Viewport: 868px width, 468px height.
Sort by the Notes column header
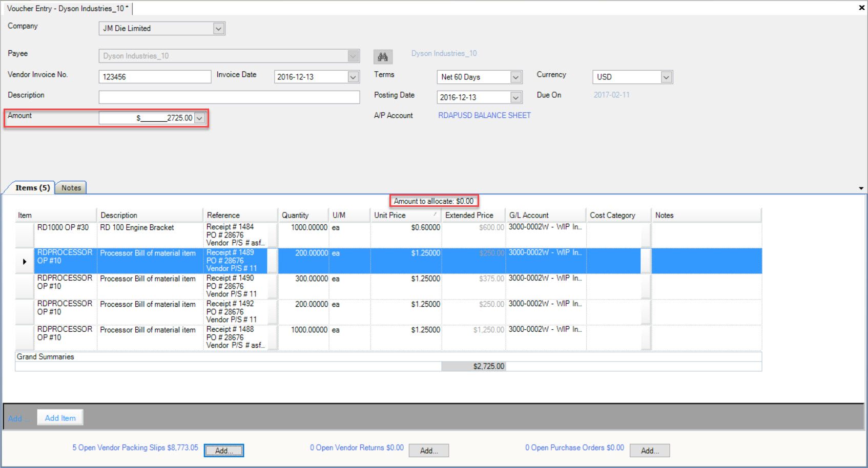(x=706, y=215)
